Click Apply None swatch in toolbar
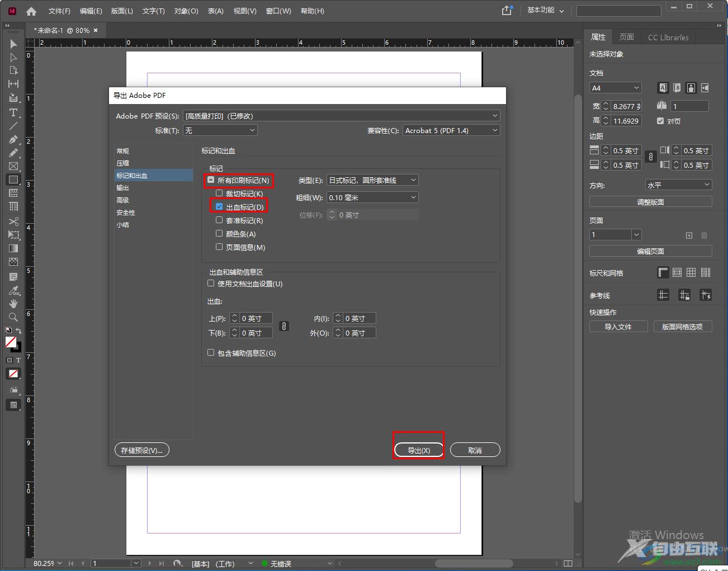The image size is (728, 571). (x=13, y=374)
